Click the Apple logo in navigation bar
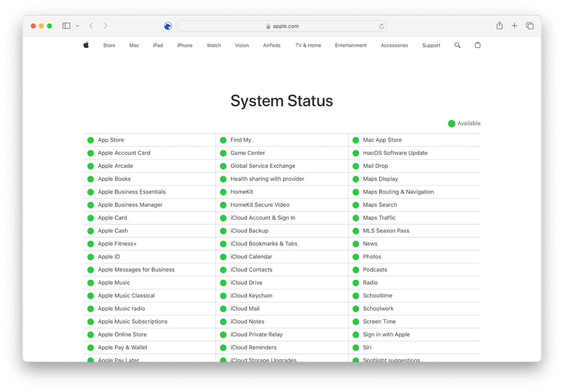The width and height of the screenshot is (564, 392). point(86,45)
